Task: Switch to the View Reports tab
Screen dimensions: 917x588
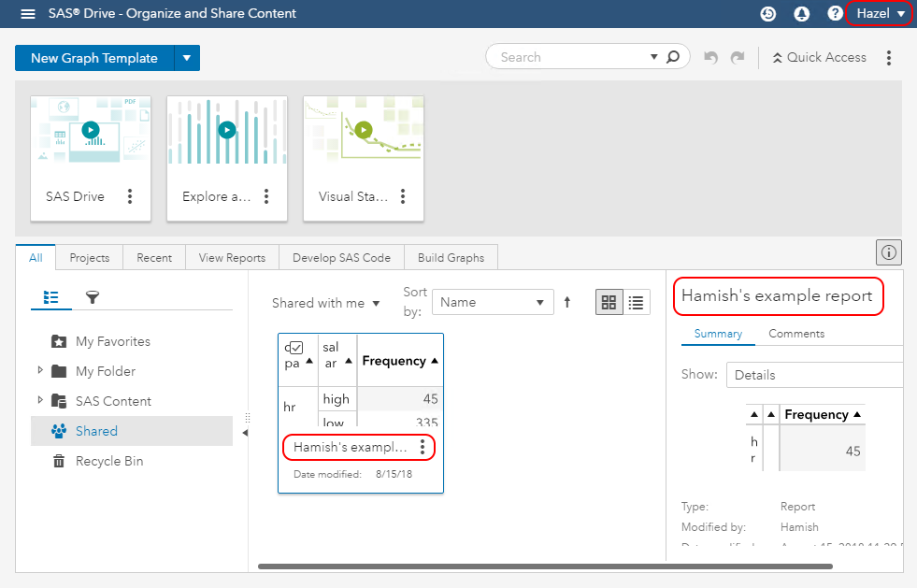Action: (232, 258)
